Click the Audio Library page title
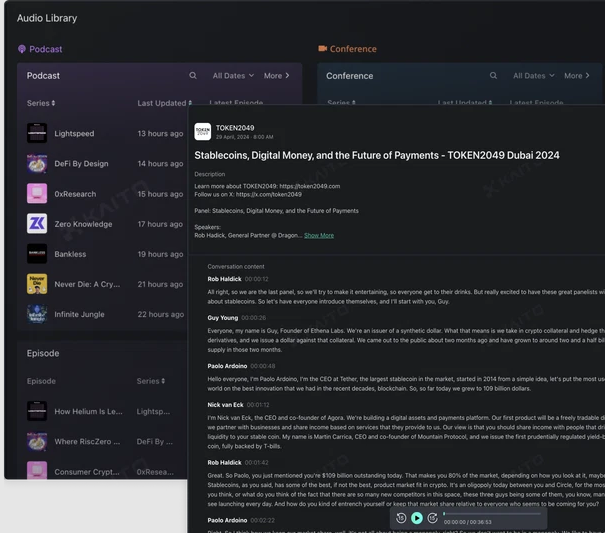This screenshot has height=533, width=605. pyautogui.click(x=47, y=18)
